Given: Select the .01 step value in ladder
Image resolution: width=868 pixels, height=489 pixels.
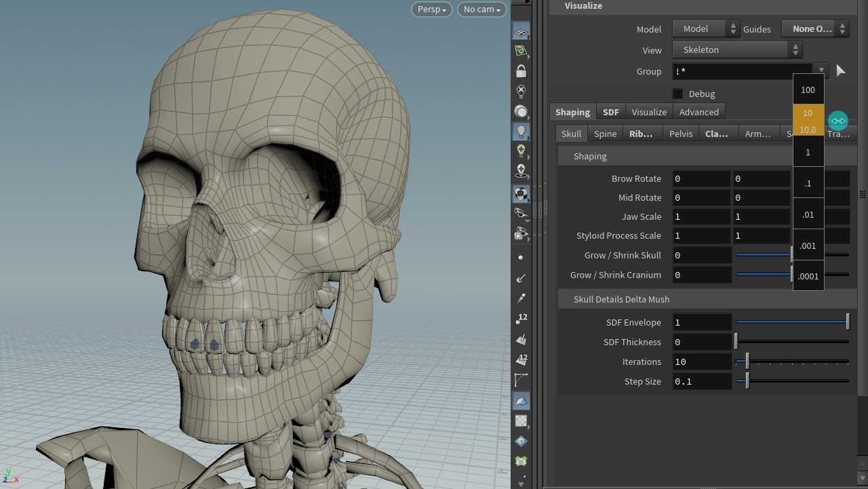Looking at the screenshot, I should coord(808,214).
